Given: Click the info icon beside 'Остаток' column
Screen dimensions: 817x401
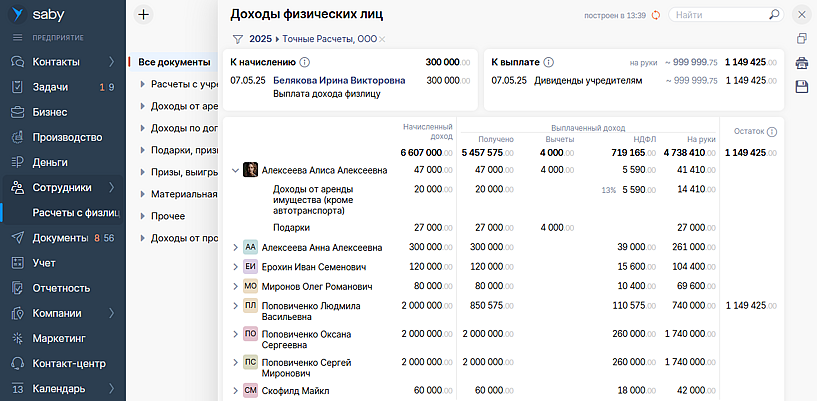Looking at the screenshot, I should tap(772, 132).
